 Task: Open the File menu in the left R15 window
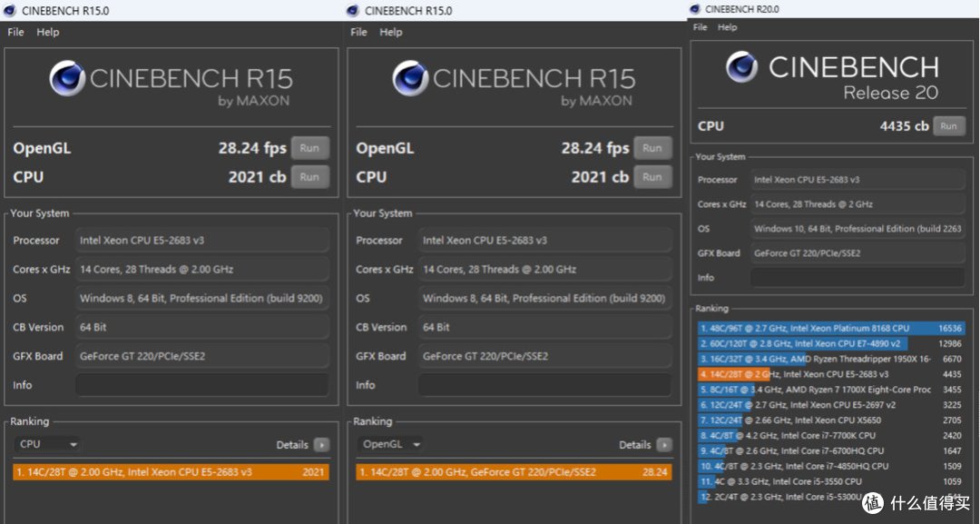[x=15, y=32]
